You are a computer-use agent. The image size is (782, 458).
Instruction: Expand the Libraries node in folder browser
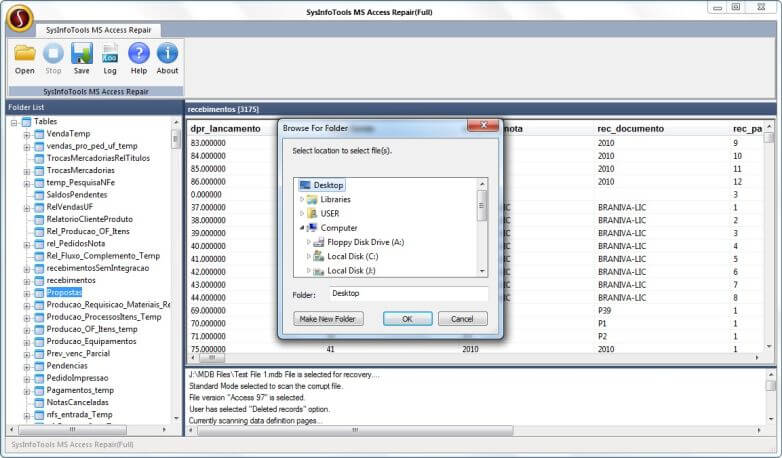tap(302, 199)
